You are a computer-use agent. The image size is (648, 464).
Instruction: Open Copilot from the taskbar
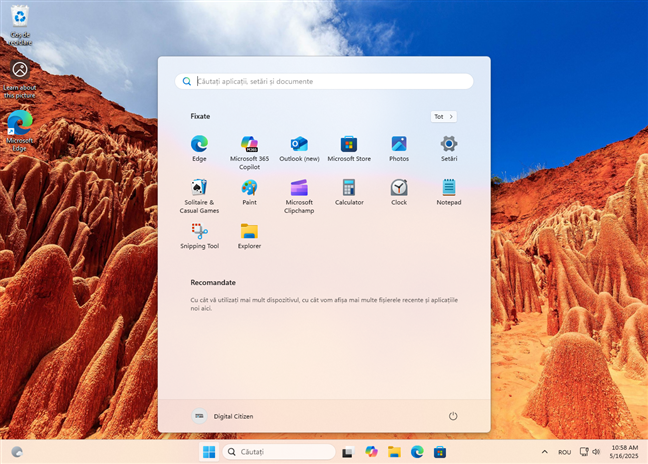(x=371, y=452)
